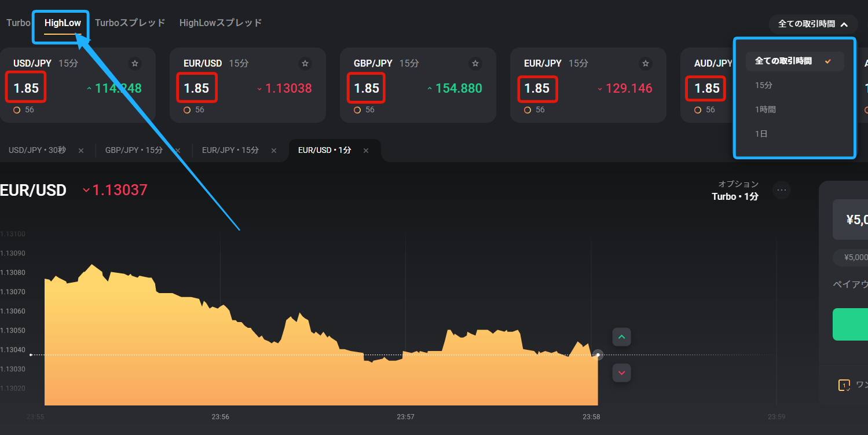Switch to the HighLow tab
The image size is (868, 435).
click(x=63, y=23)
